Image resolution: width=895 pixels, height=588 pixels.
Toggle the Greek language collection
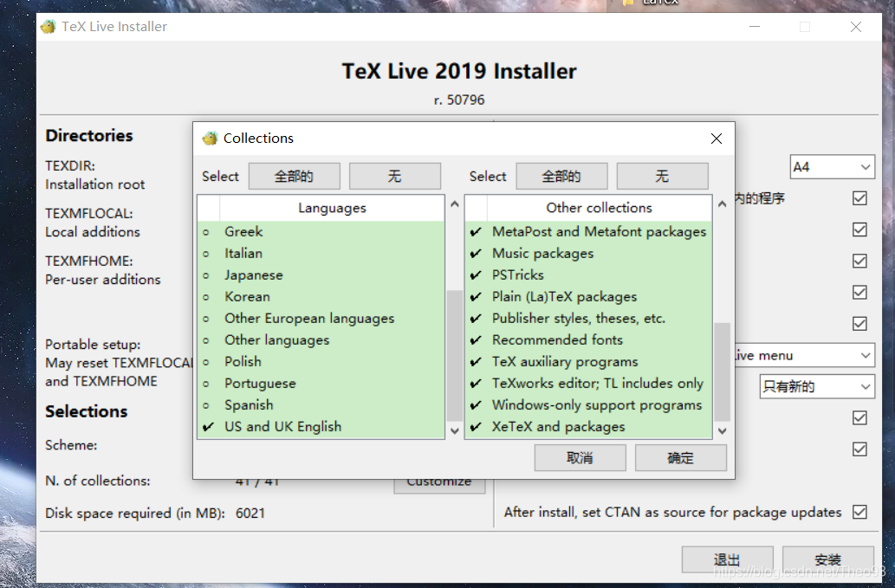coord(321,231)
